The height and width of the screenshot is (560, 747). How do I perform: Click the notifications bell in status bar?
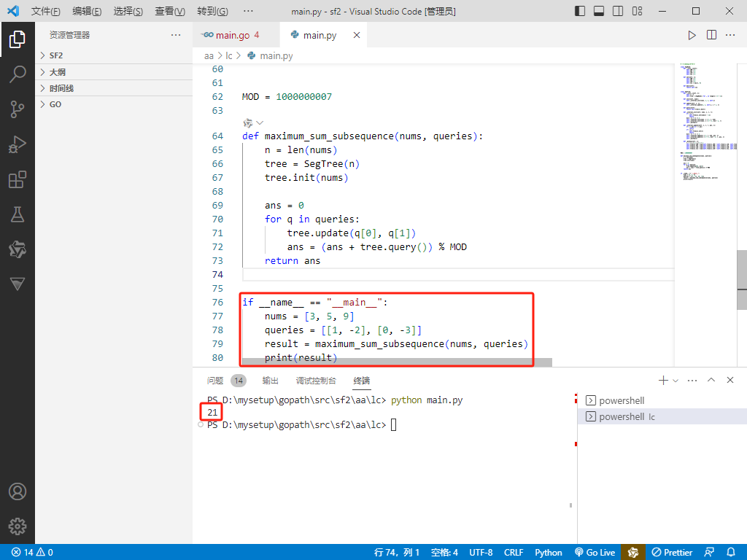(731, 552)
